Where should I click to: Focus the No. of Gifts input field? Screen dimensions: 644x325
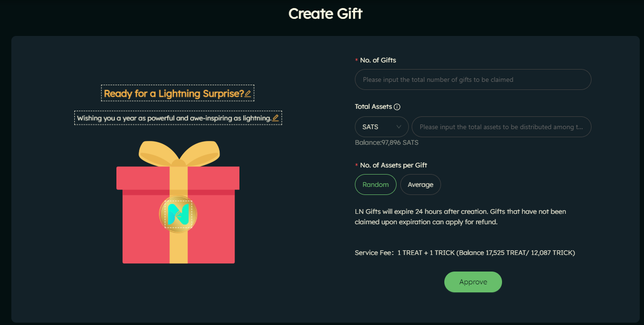pyautogui.click(x=473, y=79)
